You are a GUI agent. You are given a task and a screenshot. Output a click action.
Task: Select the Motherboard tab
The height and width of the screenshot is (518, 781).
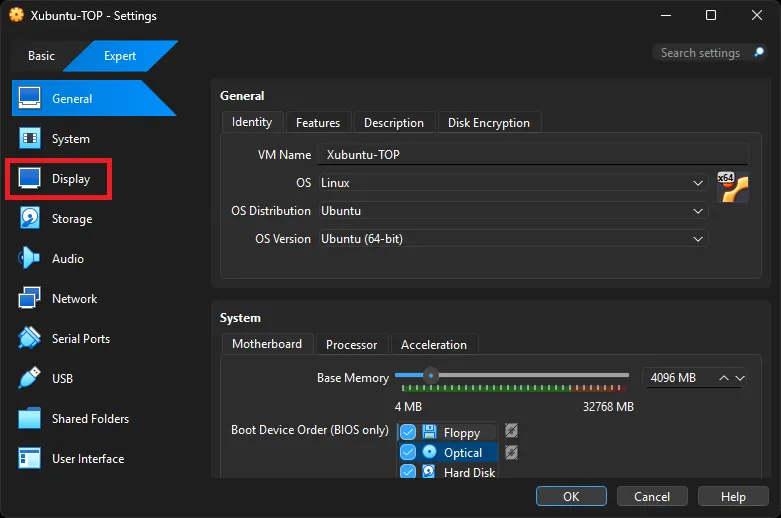(x=267, y=344)
